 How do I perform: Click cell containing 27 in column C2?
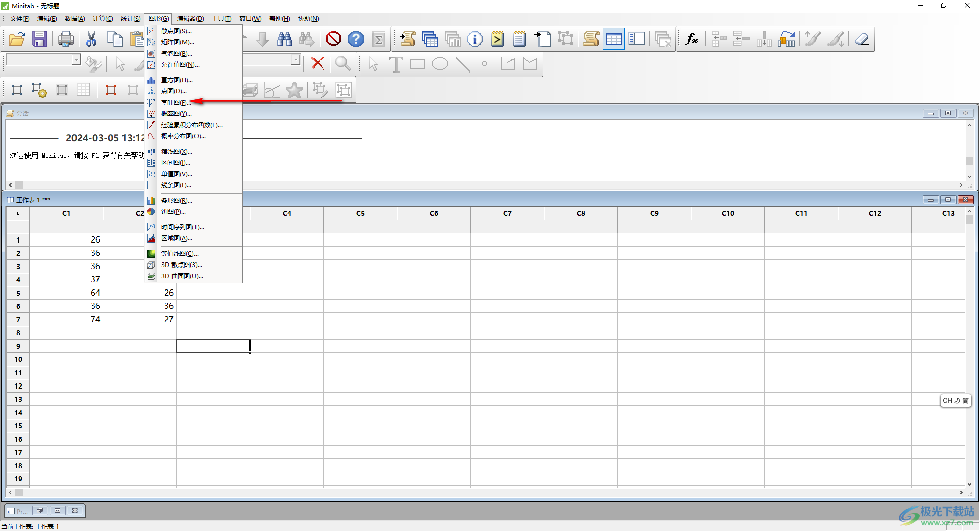click(x=140, y=319)
